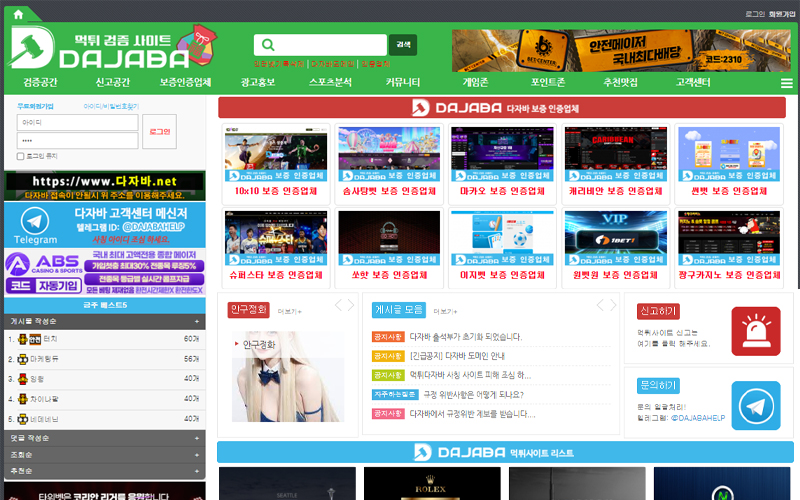Click the 무료회원가입 link

35,107
